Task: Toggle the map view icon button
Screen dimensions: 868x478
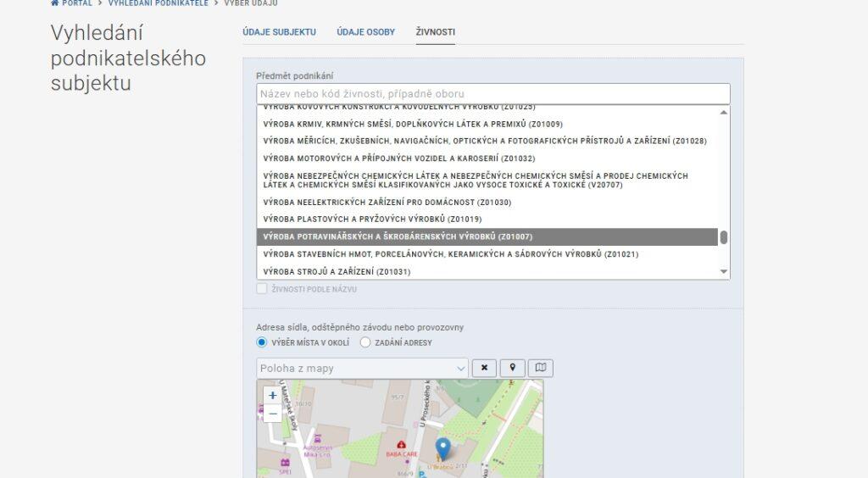Action: point(540,368)
